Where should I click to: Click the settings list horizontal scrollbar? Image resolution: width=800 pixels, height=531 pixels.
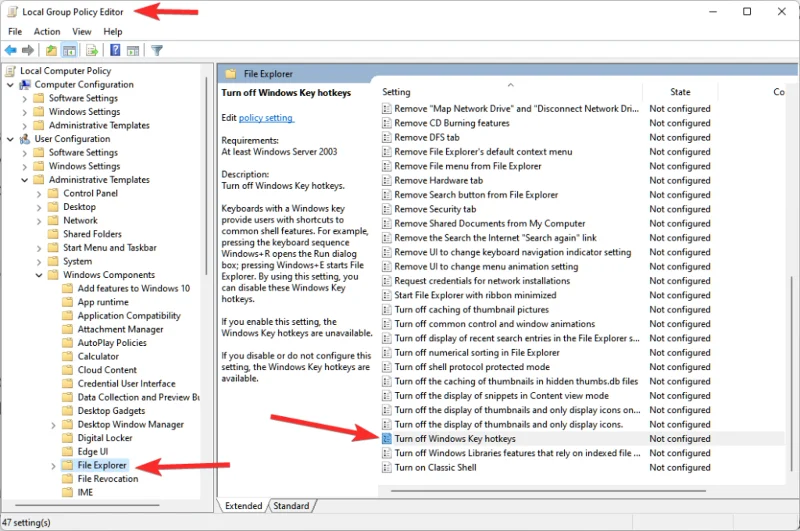(x=548, y=491)
